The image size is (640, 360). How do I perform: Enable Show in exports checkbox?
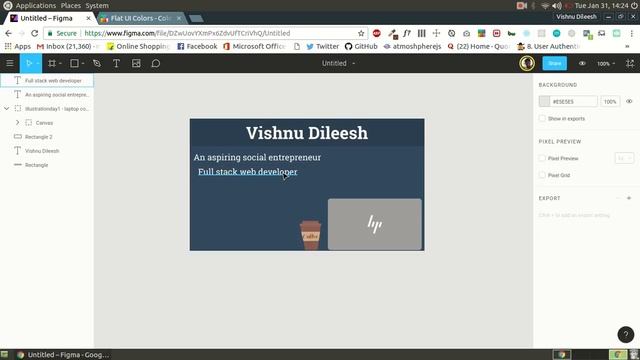542,118
